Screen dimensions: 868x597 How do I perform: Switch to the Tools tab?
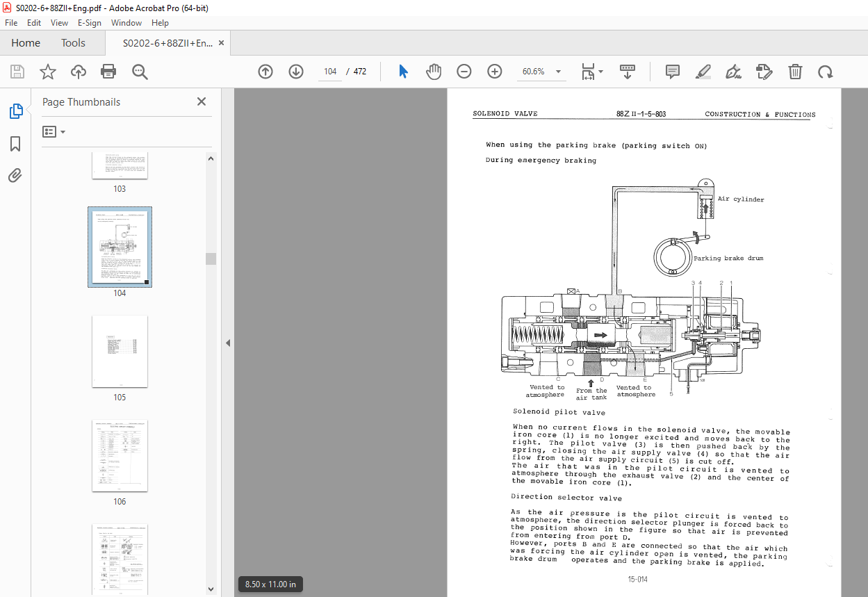click(73, 42)
